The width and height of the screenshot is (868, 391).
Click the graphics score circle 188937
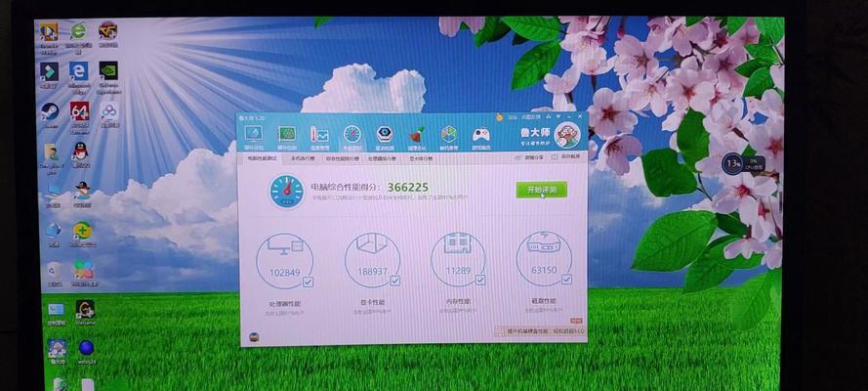373,260
